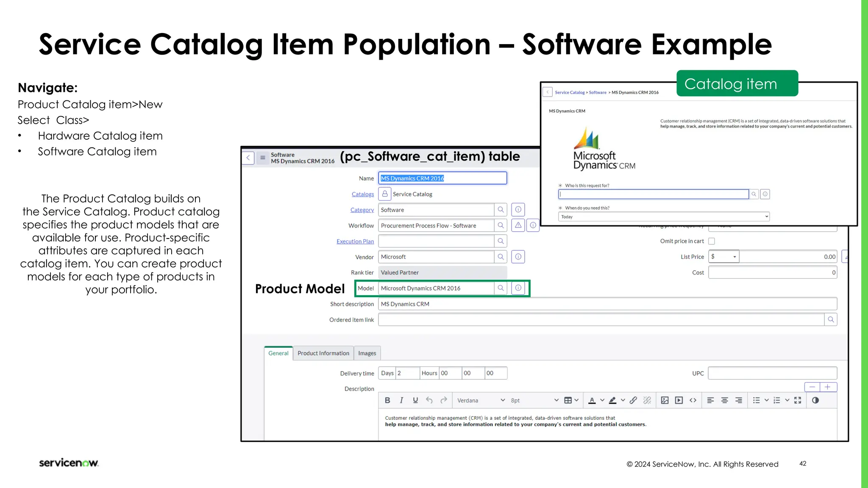Click the remove link icon
Image resolution: width=868 pixels, height=488 pixels.
(647, 400)
